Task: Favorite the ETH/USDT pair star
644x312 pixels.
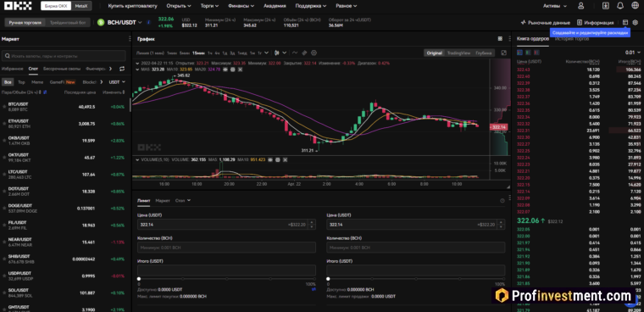Action: point(4,124)
